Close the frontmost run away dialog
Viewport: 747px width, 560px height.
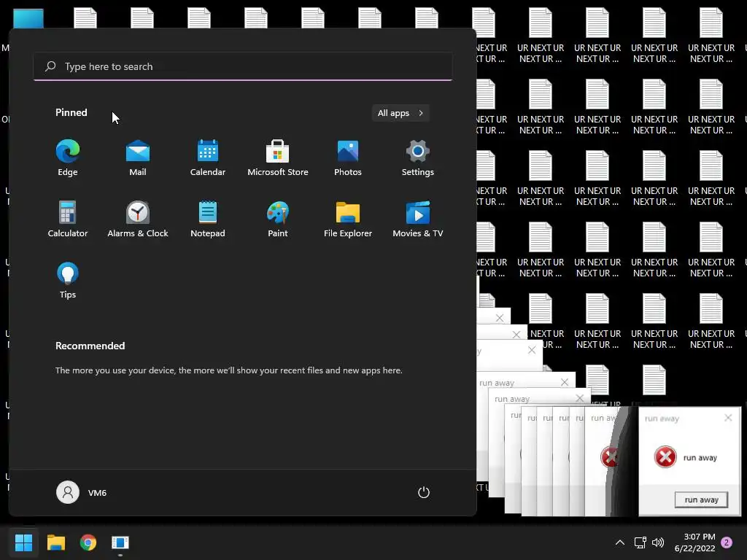coord(728,418)
